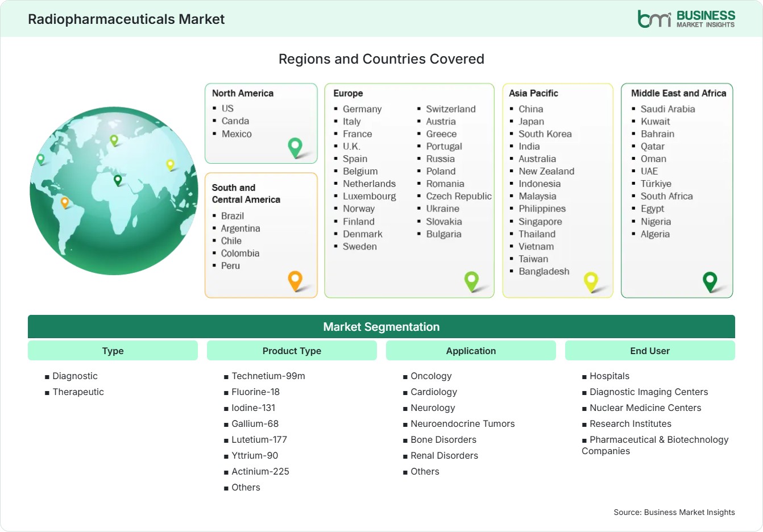This screenshot has width=763, height=532.
Task: Click Lutetium-177 under Product Type
Action: 259,440
